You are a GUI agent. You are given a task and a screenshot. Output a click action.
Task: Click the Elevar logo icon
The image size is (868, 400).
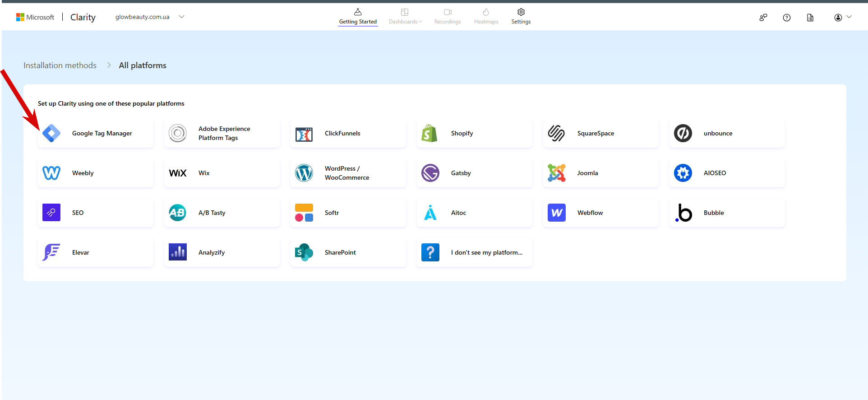point(51,252)
